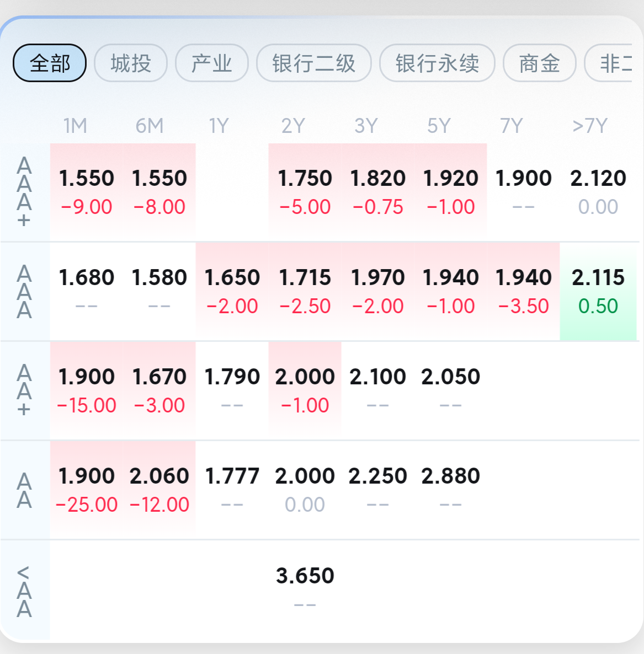The height and width of the screenshot is (654, 644).
Task: Select the 商金 filter chip
Action: pos(540,63)
